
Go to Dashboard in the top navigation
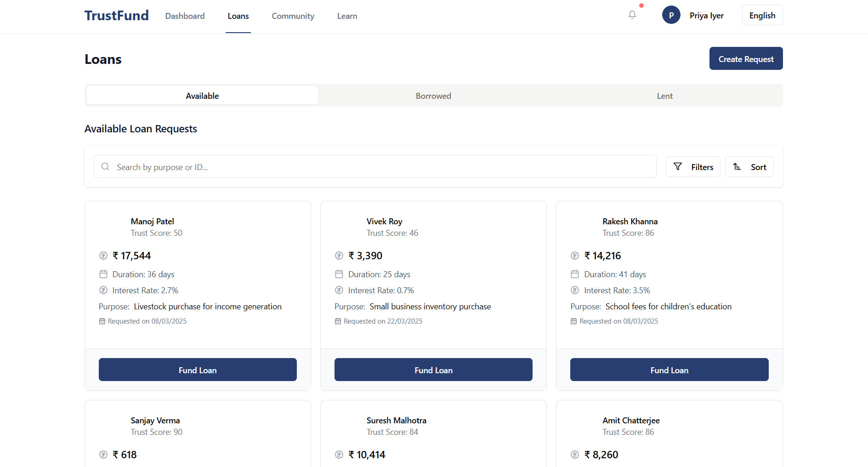pos(185,16)
